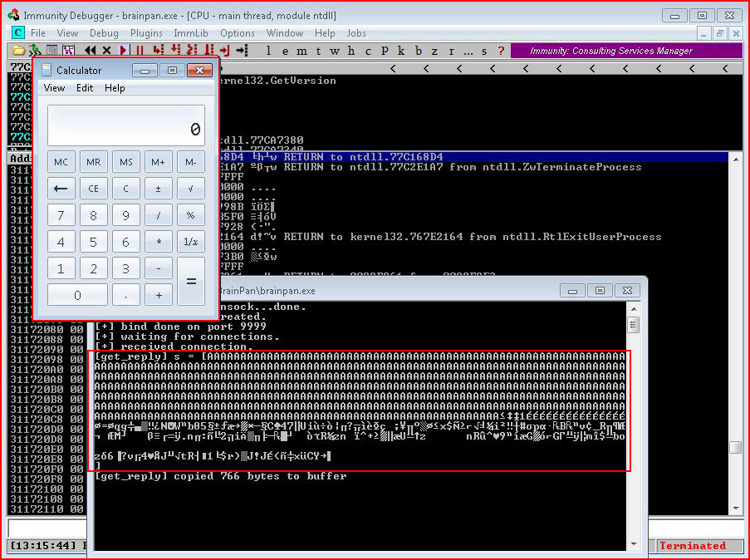The width and height of the screenshot is (750, 560).
Task: Show Call stack via 'k' icon
Action: [401, 51]
